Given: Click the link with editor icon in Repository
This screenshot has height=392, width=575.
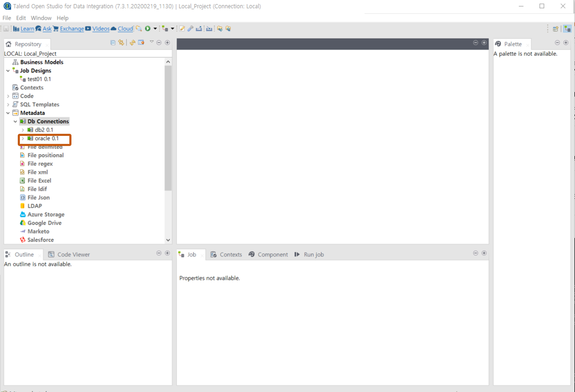Looking at the screenshot, I should pyautogui.click(x=121, y=43).
